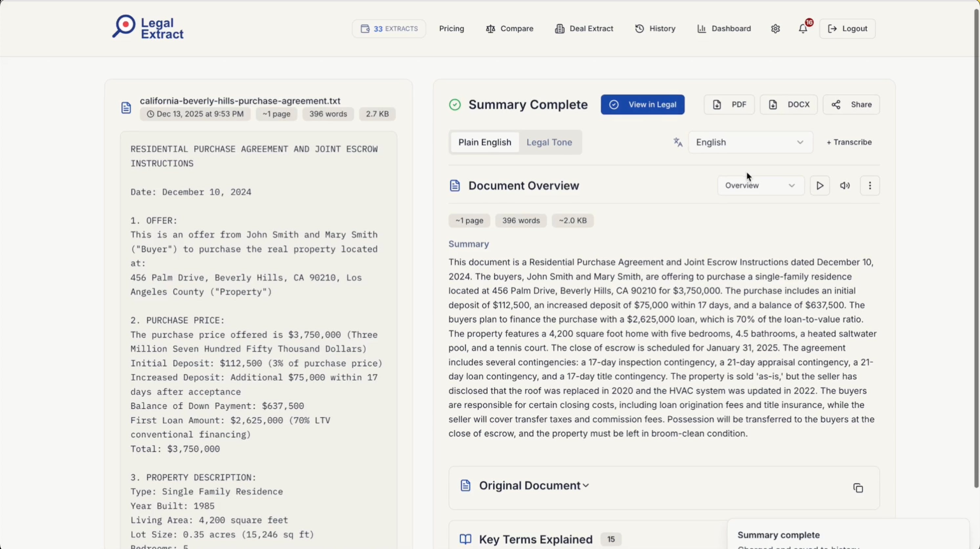The image size is (980, 549).
Task: Click the View in Legal button
Action: tap(643, 104)
